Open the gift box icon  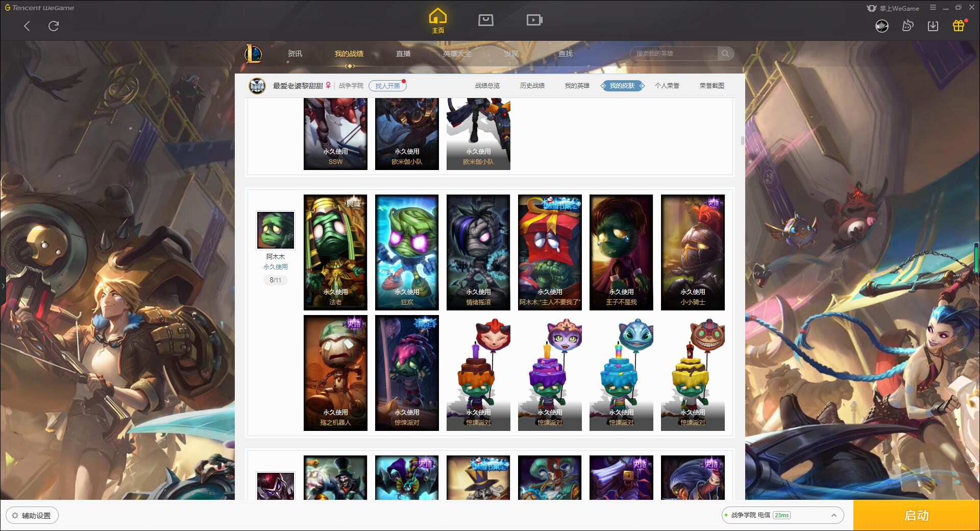[959, 26]
